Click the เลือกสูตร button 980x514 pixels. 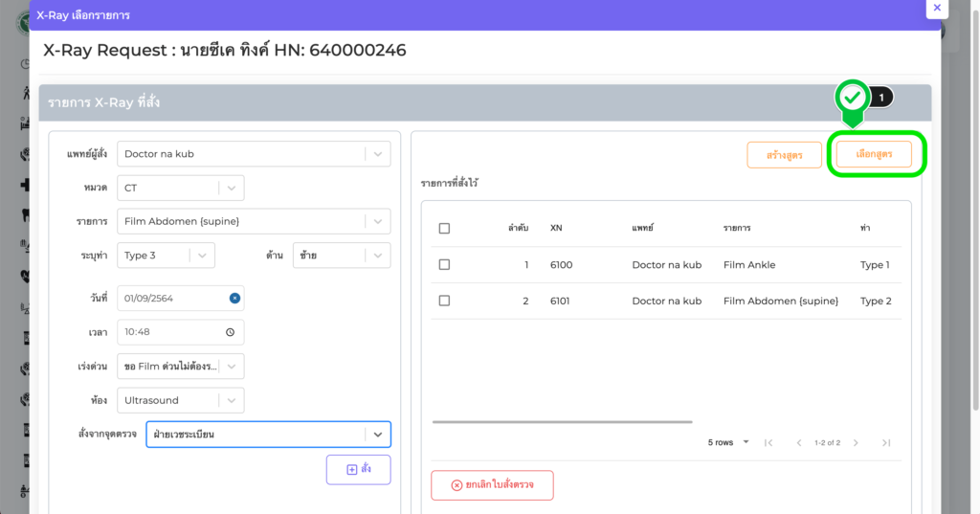click(874, 154)
